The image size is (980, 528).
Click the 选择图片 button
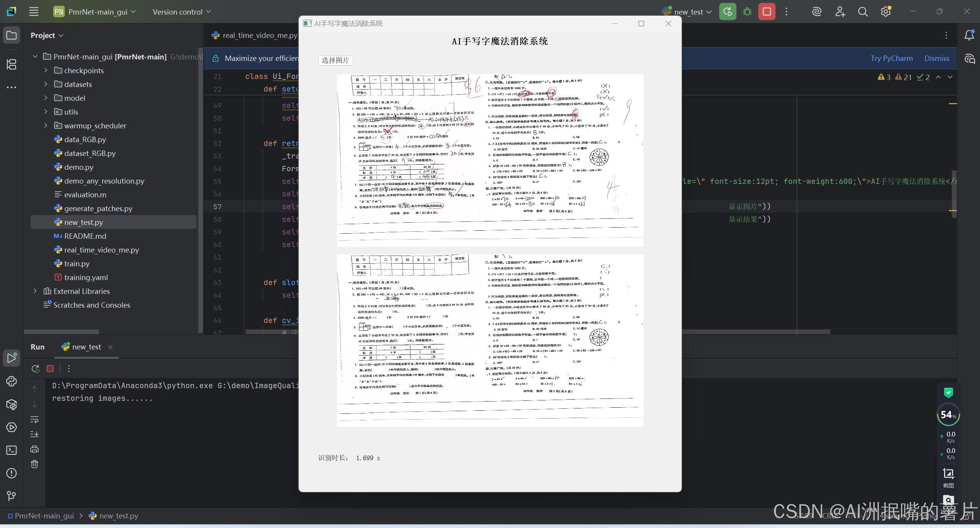[x=335, y=60]
